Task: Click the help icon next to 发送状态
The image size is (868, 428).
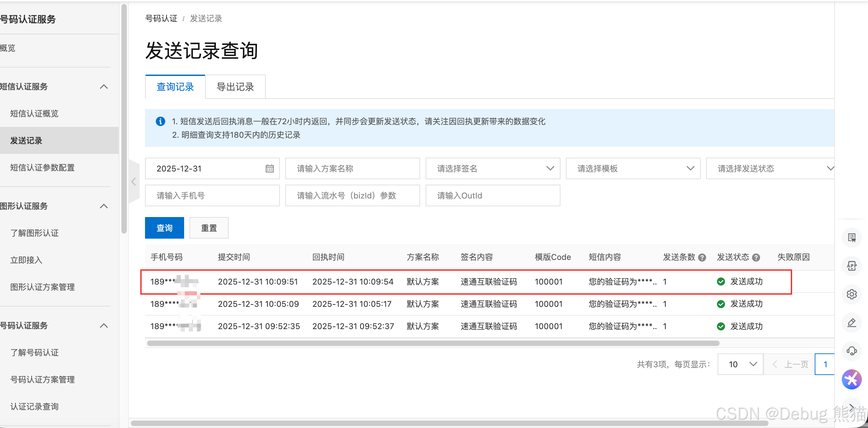Action: pos(756,258)
